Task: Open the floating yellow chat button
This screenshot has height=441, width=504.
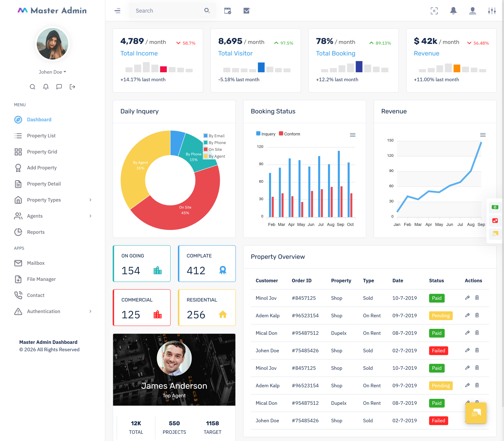Action: click(x=476, y=413)
